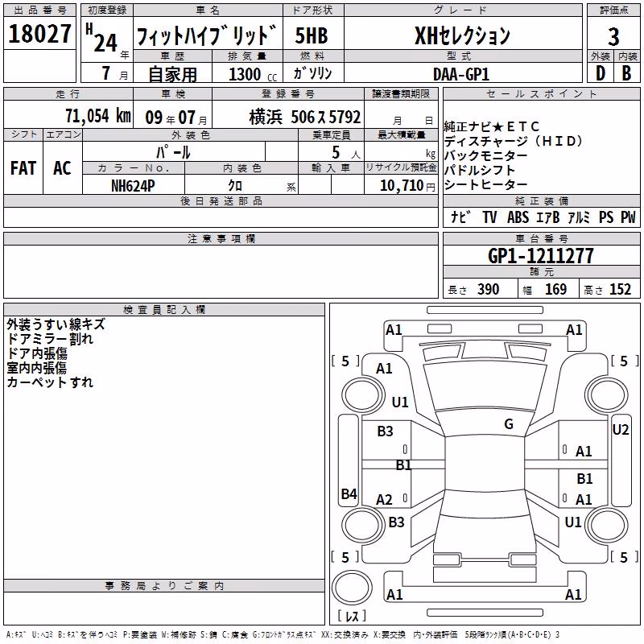Select spare tire label レス

352,616
